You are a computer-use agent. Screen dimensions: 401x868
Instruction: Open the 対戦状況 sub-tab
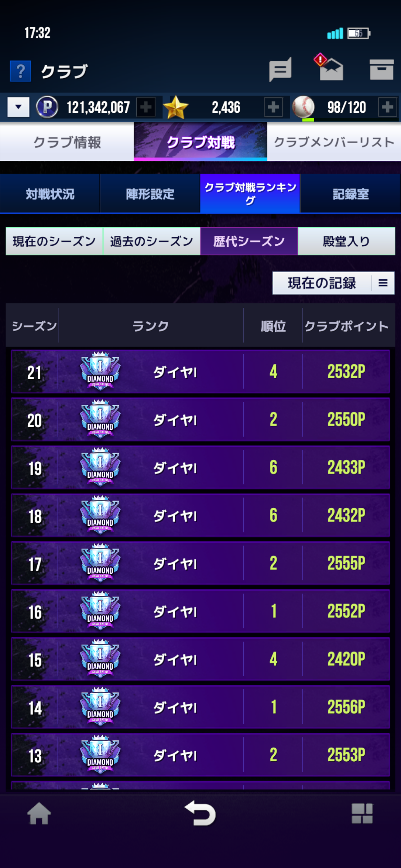(50, 194)
